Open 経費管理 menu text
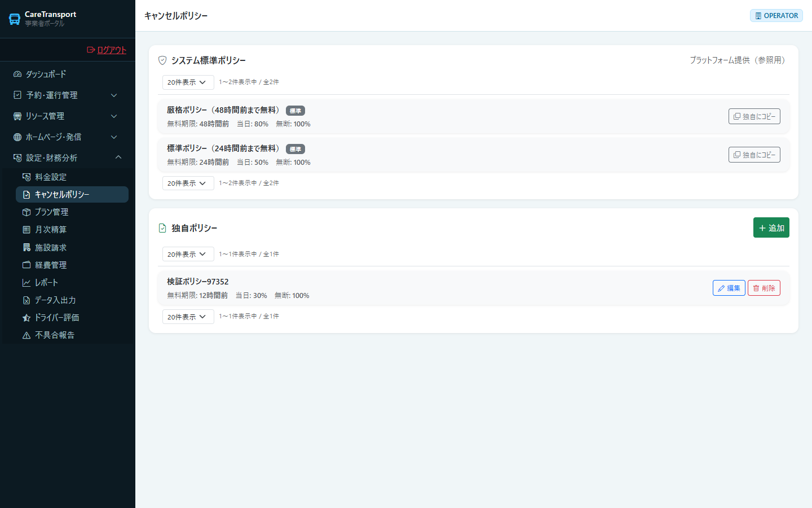 [51, 265]
